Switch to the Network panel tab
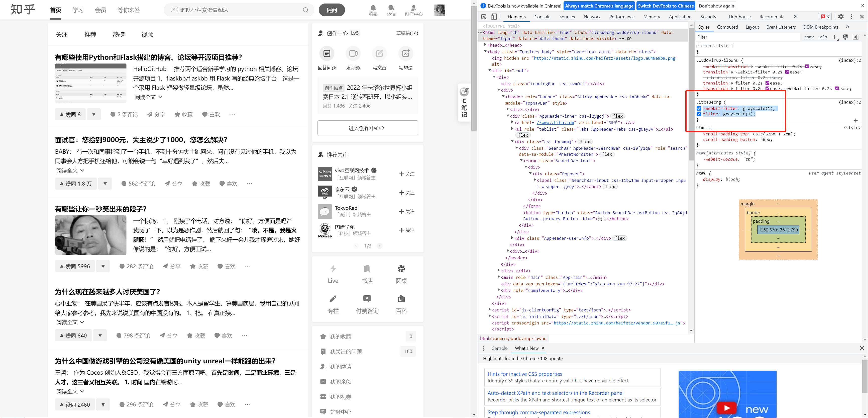Screen dimensions: 868x418 click(x=592, y=17)
